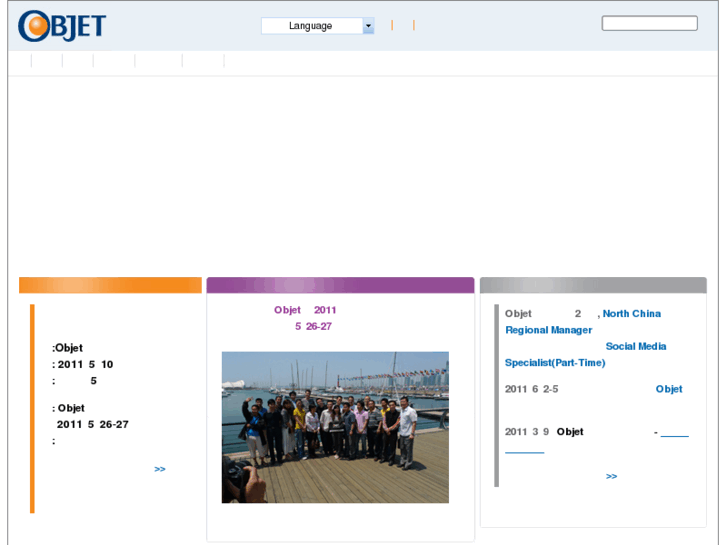The image size is (727, 545).
Task: Click the underlined link after 2011 3 9 Objet
Action: [674, 433]
